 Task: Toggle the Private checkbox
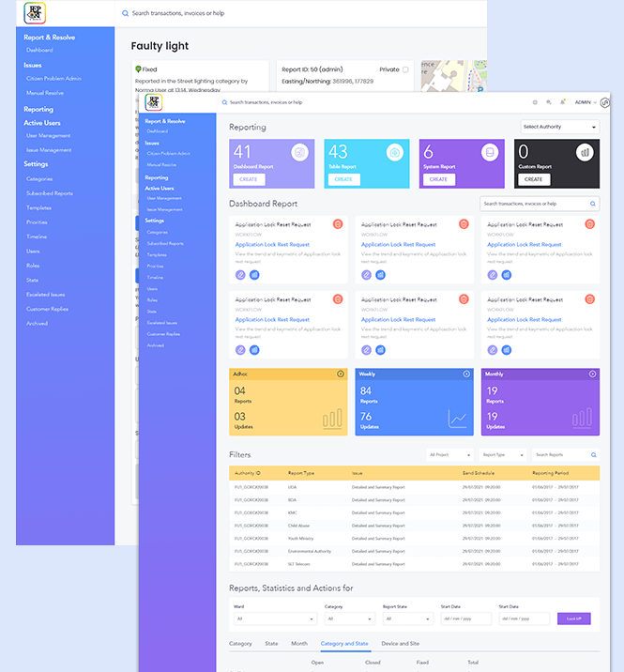pyautogui.click(x=405, y=69)
